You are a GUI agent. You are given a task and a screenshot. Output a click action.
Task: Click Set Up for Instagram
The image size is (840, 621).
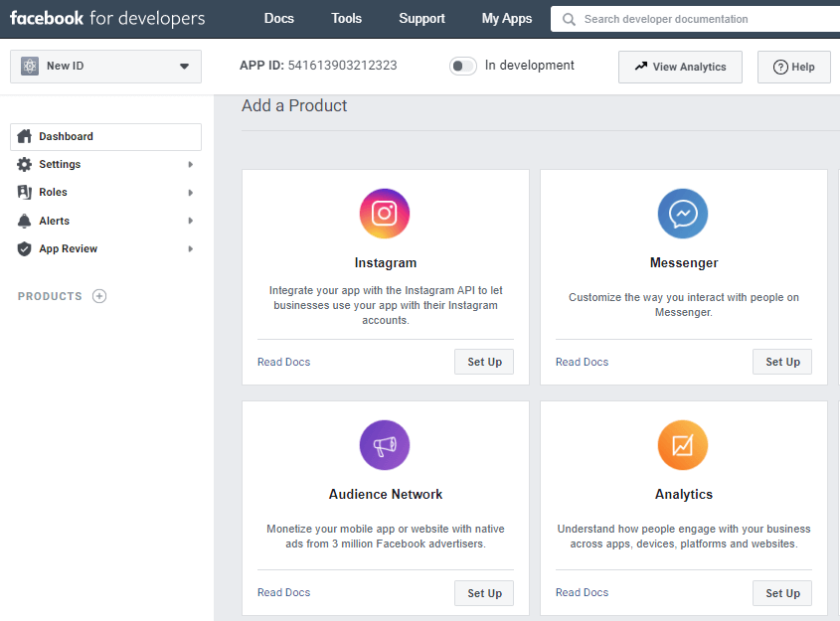tap(484, 362)
